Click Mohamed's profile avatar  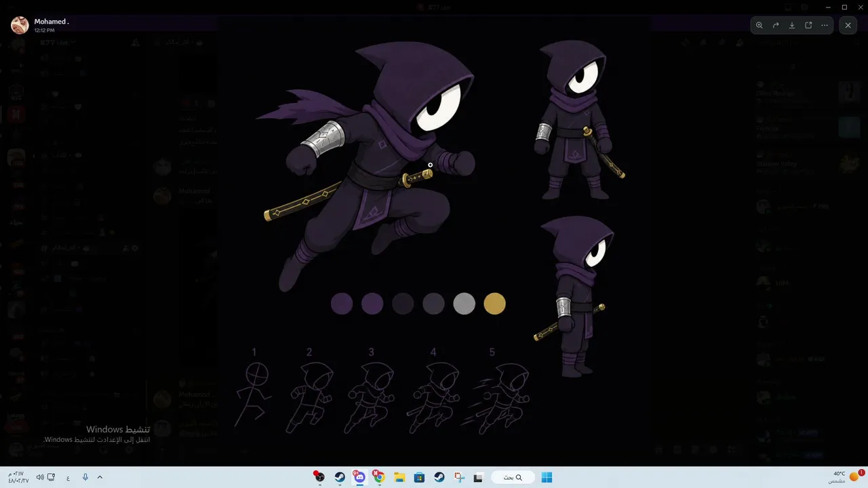(x=20, y=26)
